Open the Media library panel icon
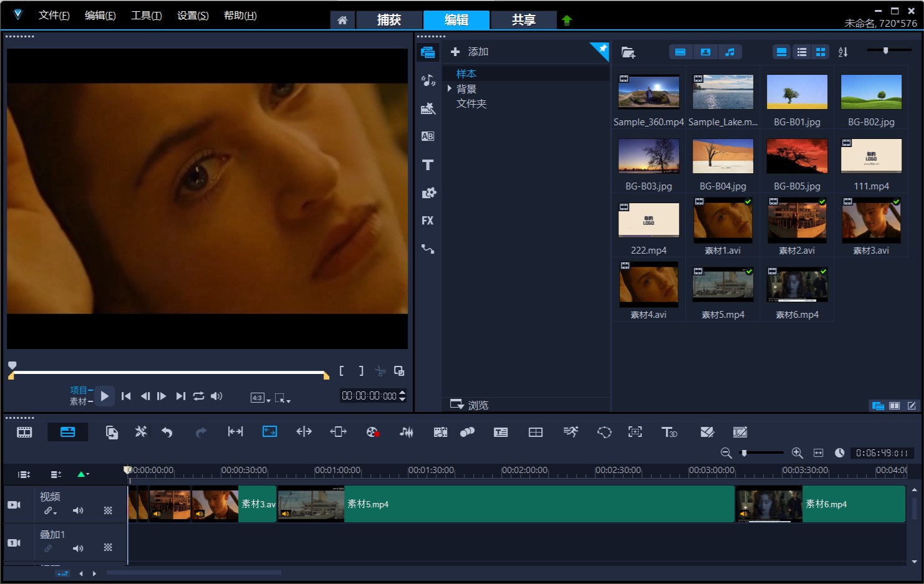Viewport: 924px width, 584px height. point(428,52)
